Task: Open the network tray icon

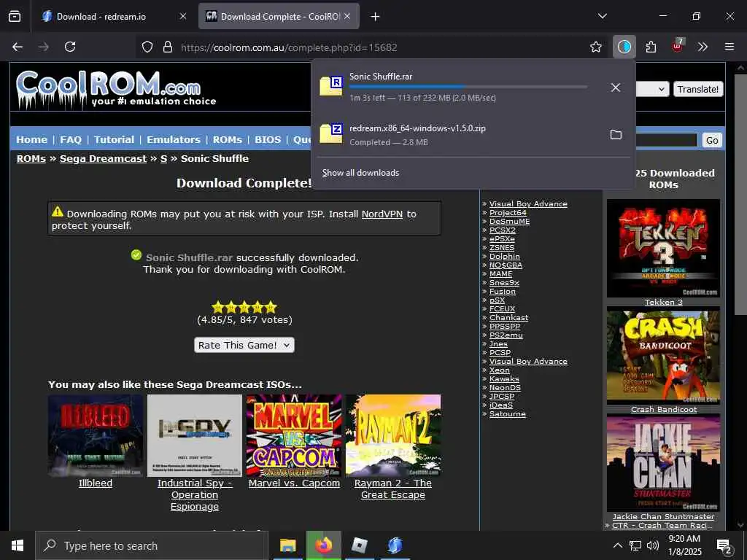Action: 635,545
